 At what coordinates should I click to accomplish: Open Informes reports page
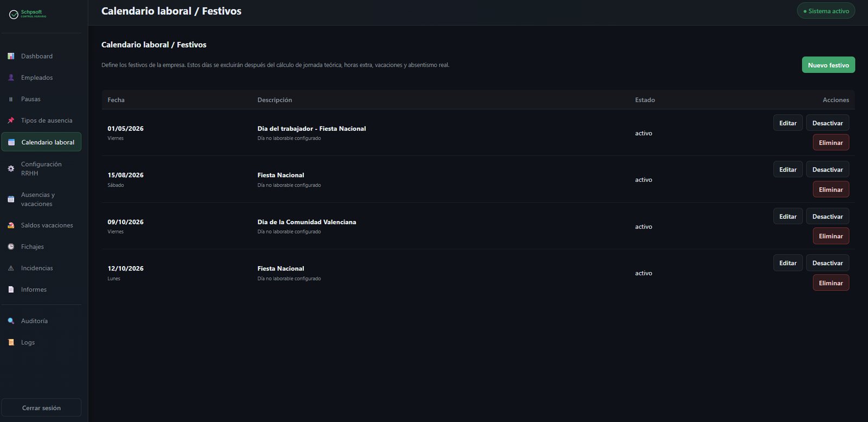tap(41, 289)
